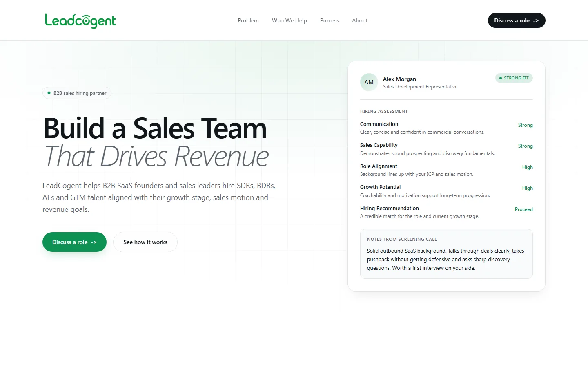The height and width of the screenshot is (368, 588).
Task: Click the Clear, concise and confident description
Action: (x=422, y=132)
